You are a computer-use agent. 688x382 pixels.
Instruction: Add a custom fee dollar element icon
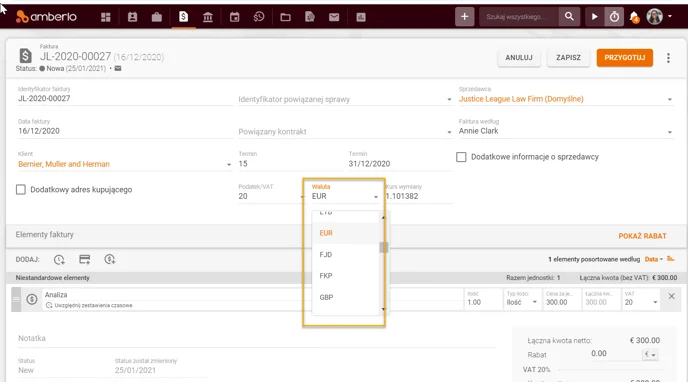click(x=110, y=259)
